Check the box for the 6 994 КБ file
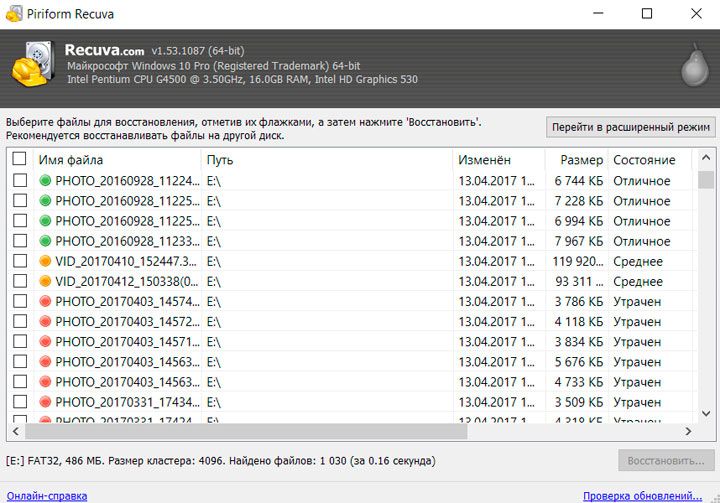This screenshot has width=720, height=503. pos(20,220)
